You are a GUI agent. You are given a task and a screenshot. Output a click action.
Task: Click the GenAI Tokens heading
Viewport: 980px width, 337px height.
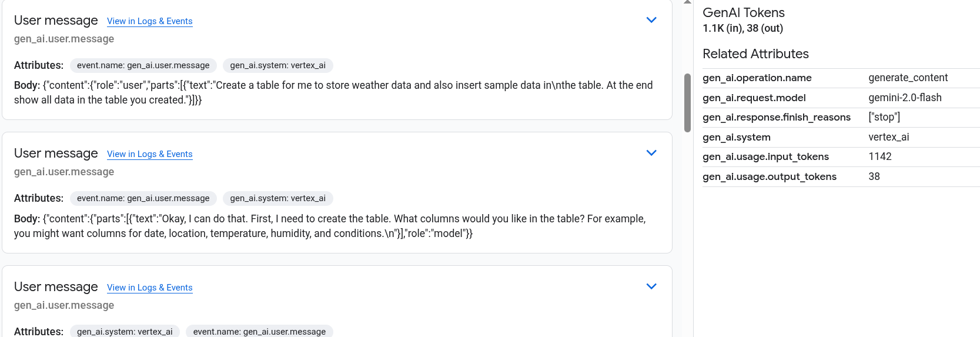click(743, 12)
